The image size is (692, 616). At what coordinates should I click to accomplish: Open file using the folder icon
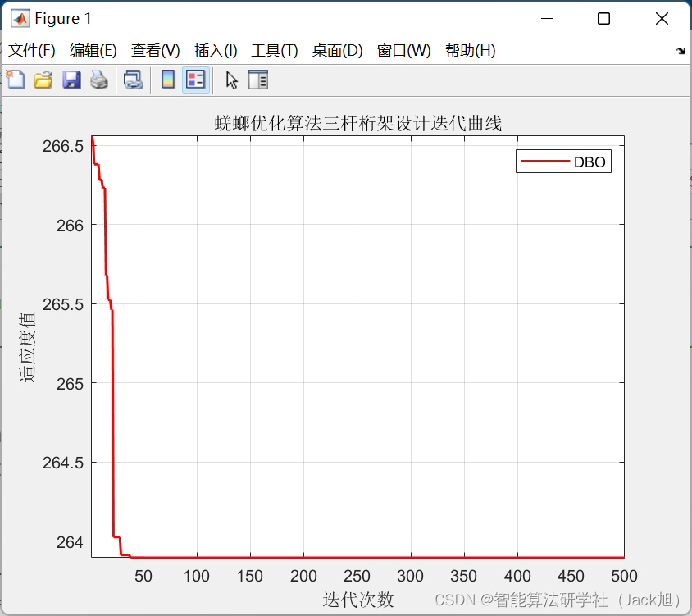tap(43, 80)
